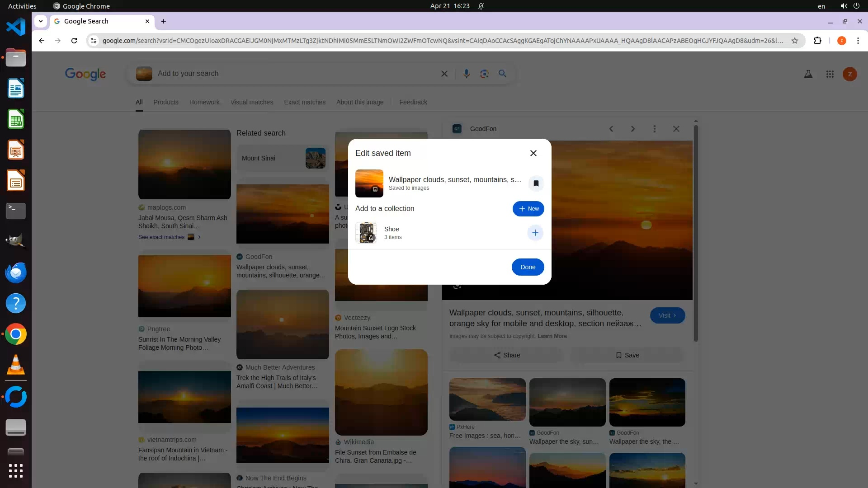The height and width of the screenshot is (488, 868).
Task: Click the preview panel vertical scrollbar
Action: 696,235
